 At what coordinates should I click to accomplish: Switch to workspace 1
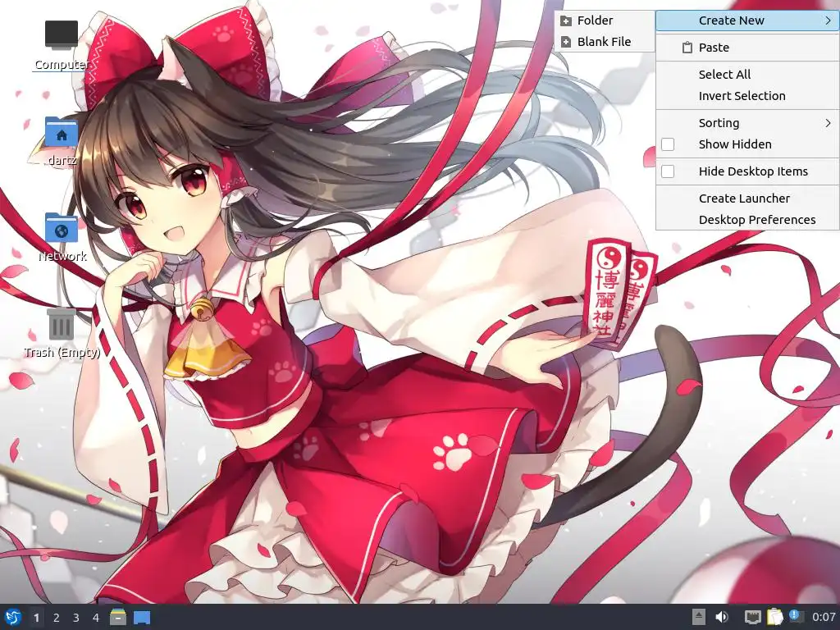pos(36,618)
